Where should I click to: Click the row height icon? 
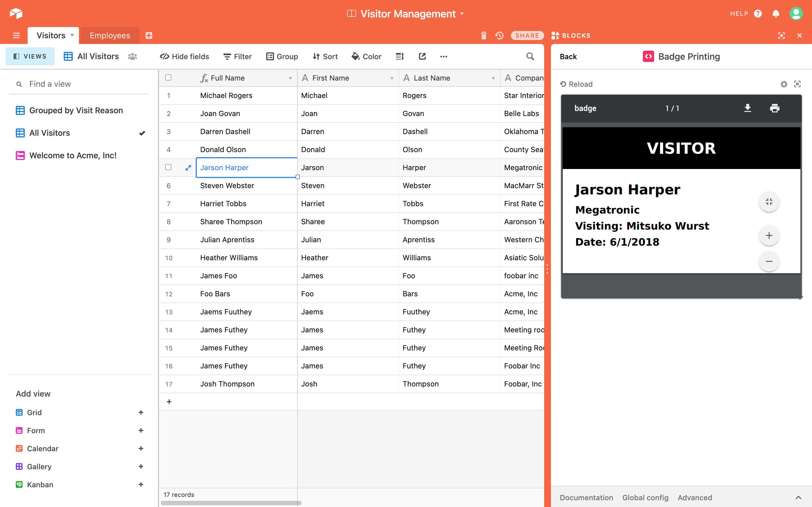(x=400, y=56)
